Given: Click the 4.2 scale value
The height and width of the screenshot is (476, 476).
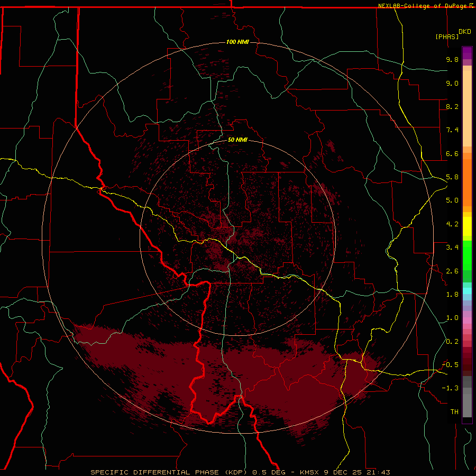Looking at the screenshot, I should [452, 224].
